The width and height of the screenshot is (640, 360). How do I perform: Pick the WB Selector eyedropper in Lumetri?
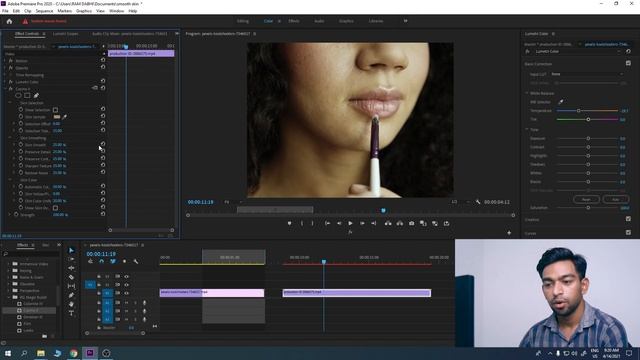[x=561, y=102]
